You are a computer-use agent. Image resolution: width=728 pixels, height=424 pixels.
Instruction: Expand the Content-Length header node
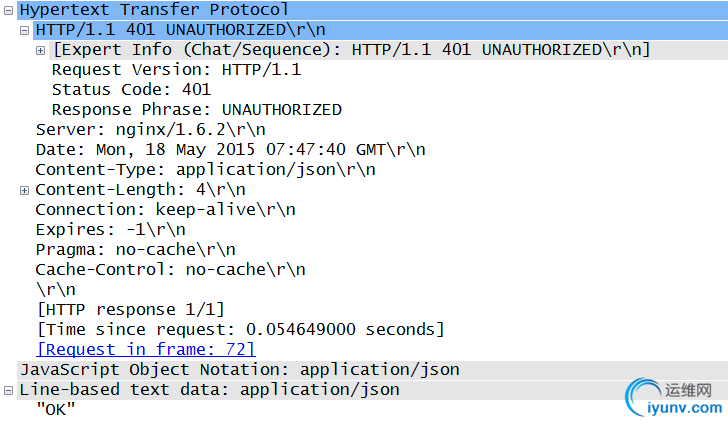click(x=25, y=190)
